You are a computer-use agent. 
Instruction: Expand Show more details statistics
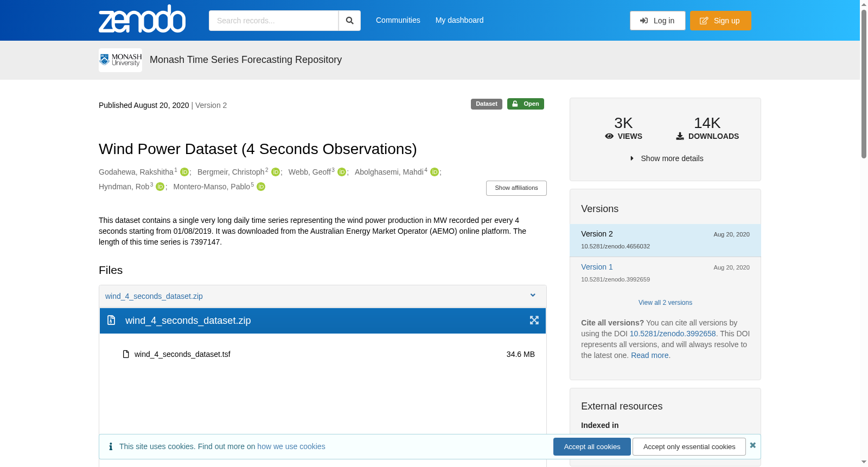coord(667,158)
